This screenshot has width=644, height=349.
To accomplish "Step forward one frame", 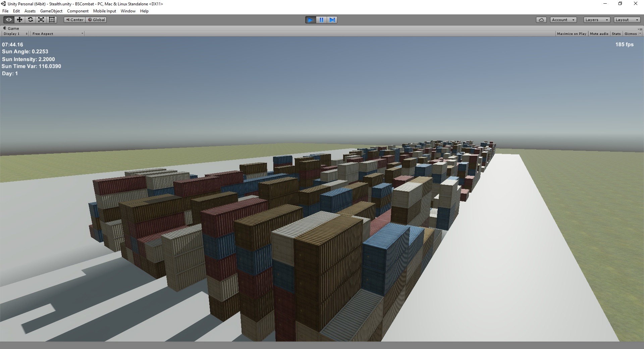I will (x=332, y=20).
